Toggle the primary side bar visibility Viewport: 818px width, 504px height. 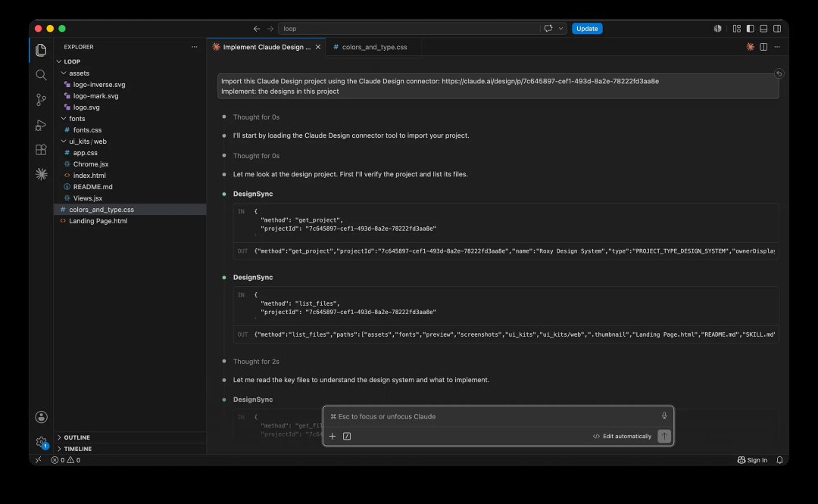click(750, 29)
